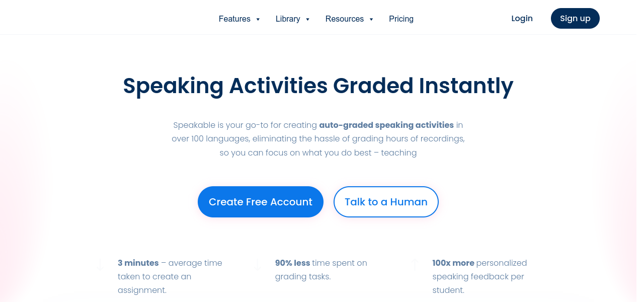Expand the caret arrow next to Library
This screenshot has height=302, width=644.
coord(307,19)
